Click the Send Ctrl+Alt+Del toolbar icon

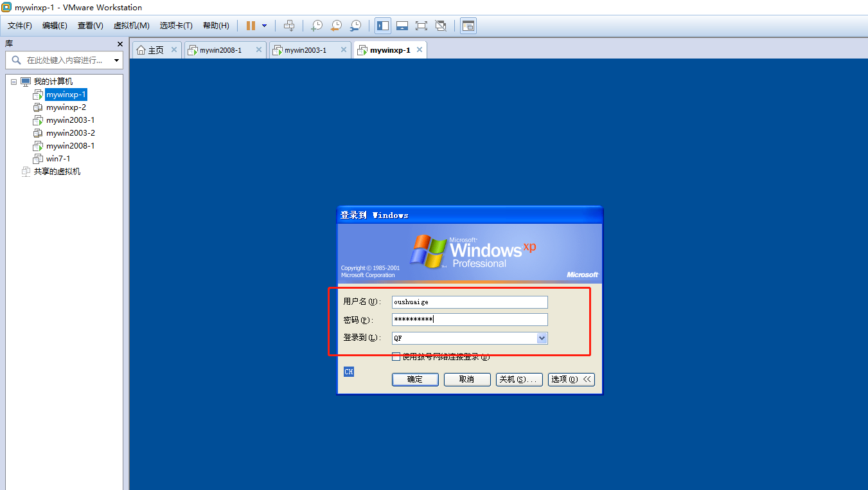click(289, 26)
